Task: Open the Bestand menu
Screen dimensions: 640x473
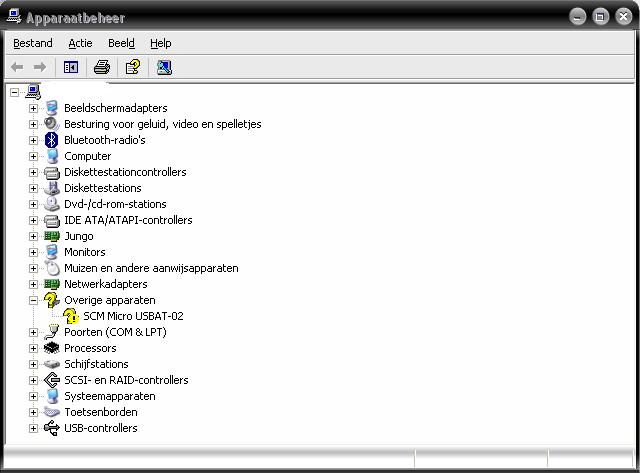Action: point(33,43)
